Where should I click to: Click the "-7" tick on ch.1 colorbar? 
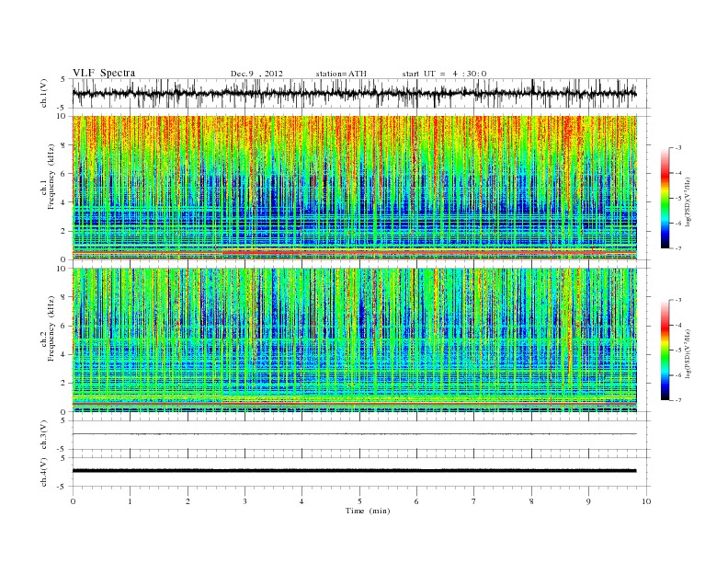tap(677, 248)
